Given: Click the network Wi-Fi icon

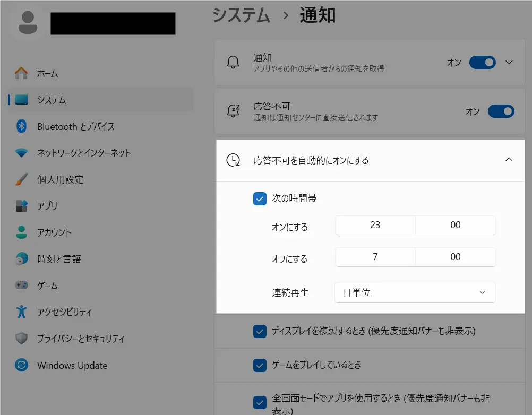Looking at the screenshot, I should point(21,153).
